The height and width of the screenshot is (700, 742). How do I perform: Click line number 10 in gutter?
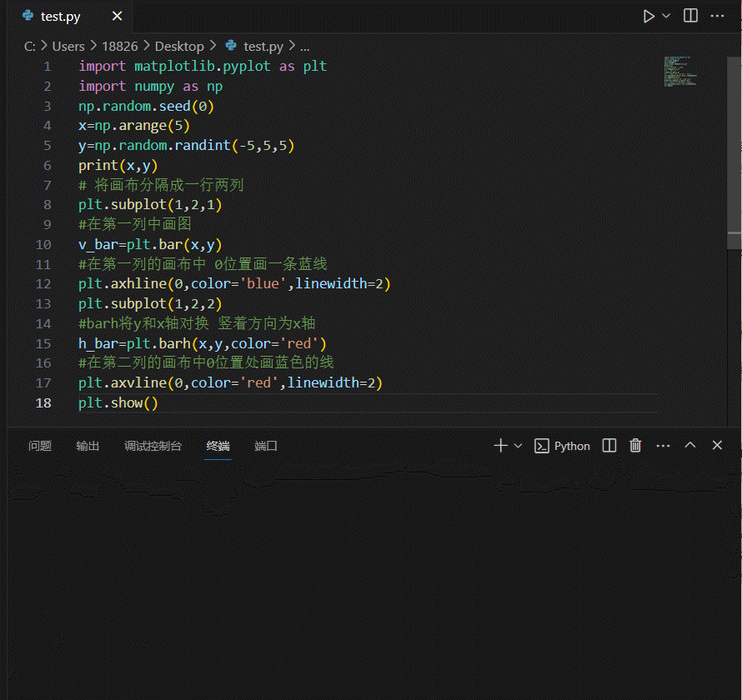tap(43, 244)
